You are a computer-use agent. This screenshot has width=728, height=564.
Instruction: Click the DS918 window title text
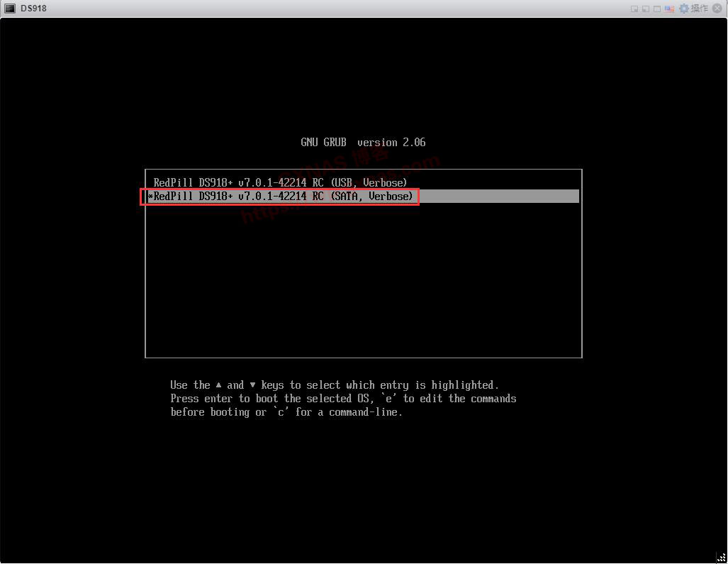pyautogui.click(x=33, y=9)
